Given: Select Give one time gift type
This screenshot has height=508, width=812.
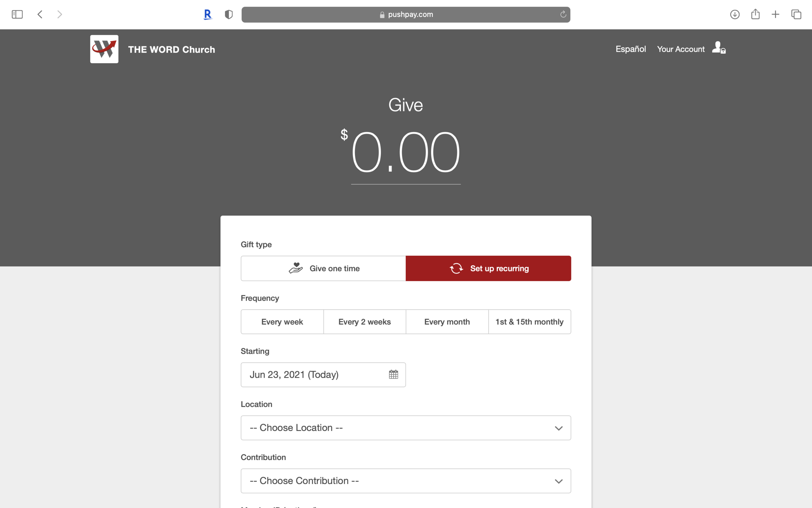Looking at the screenshot, I should 323,268.
